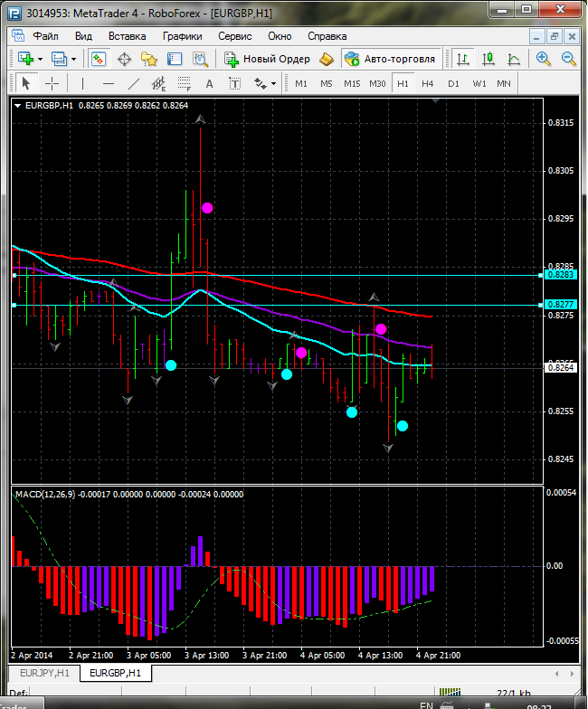Expand the profiles dropdown arrow
588x709 pixels.
[x=74, y=59]
